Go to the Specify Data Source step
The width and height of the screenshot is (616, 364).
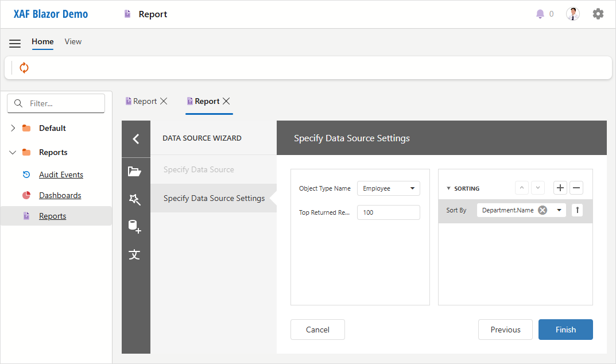(x=199, y=169)
